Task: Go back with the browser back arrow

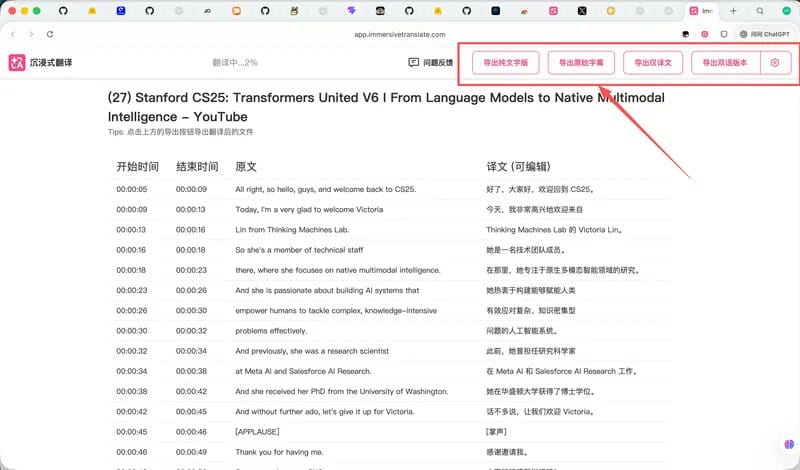Action: [x=13, y=34]
